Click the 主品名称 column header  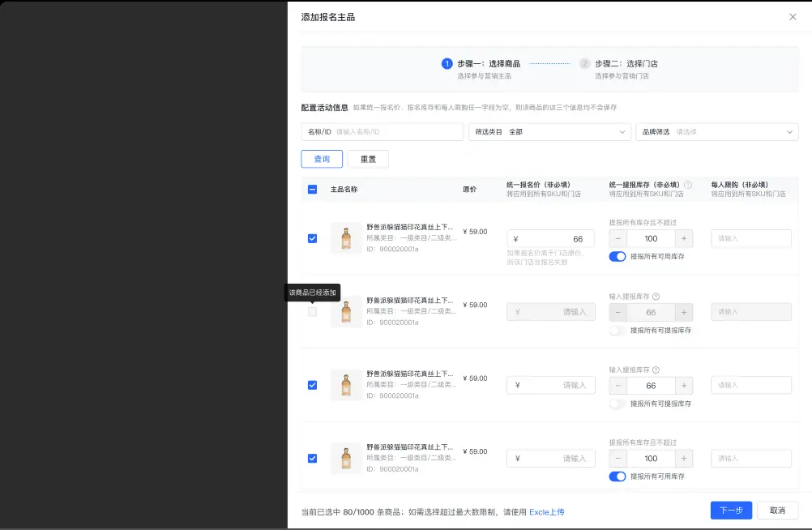[344, 190]
